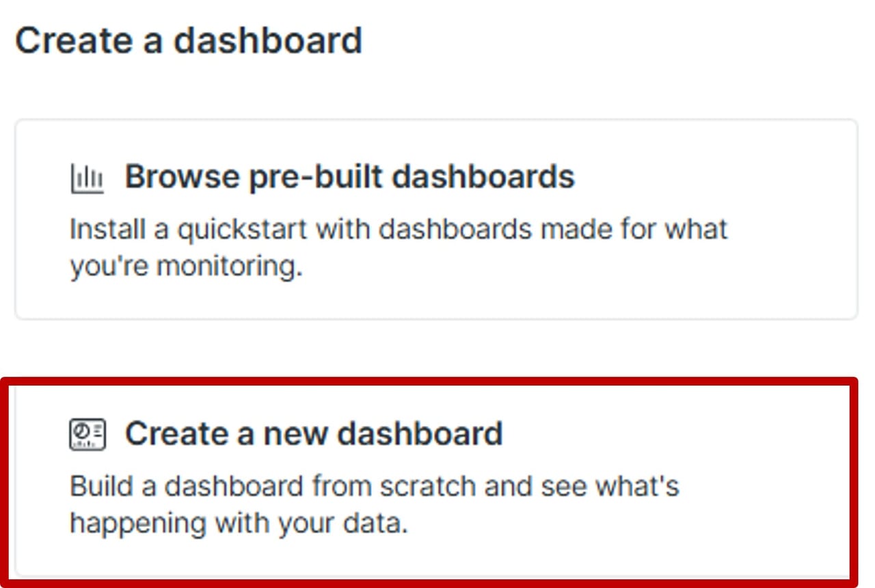Click the bar chart icon beside Browse pre-built dashboards
Viewport: 875px width, 588px height.
pyautogui.click(x=87, y=178)
